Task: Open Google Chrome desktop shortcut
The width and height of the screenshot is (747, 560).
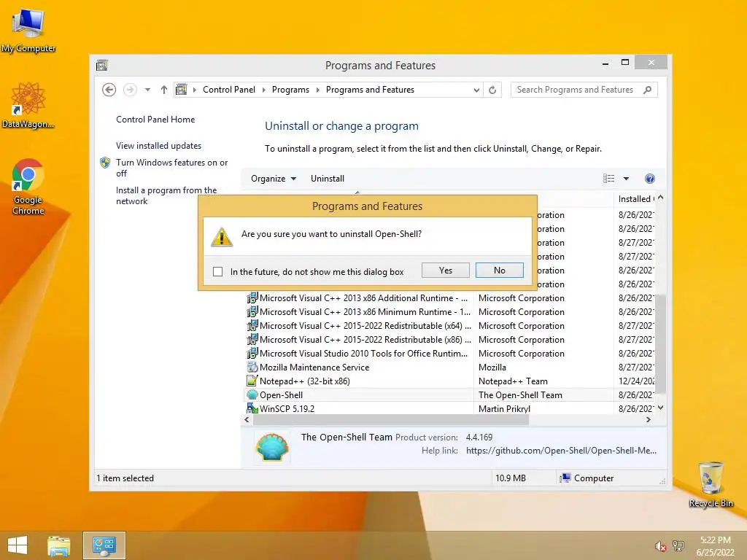Action: pos(28,187)
